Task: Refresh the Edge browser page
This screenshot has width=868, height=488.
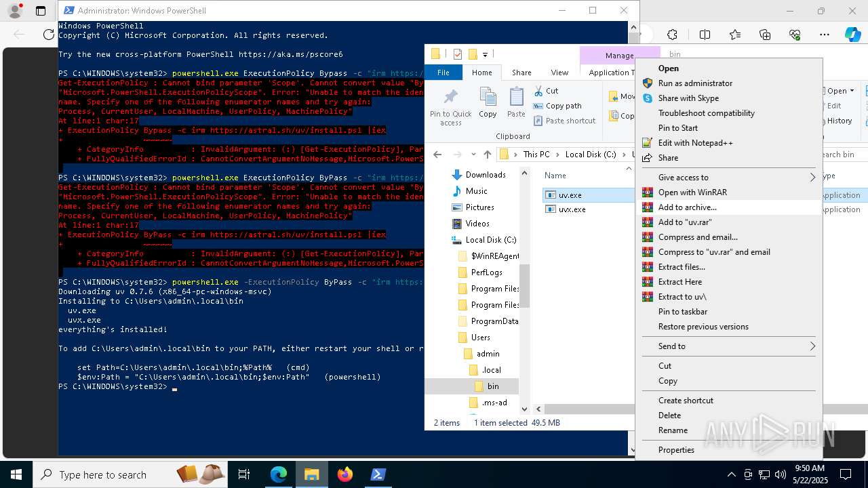Action: tap(48, 35)
